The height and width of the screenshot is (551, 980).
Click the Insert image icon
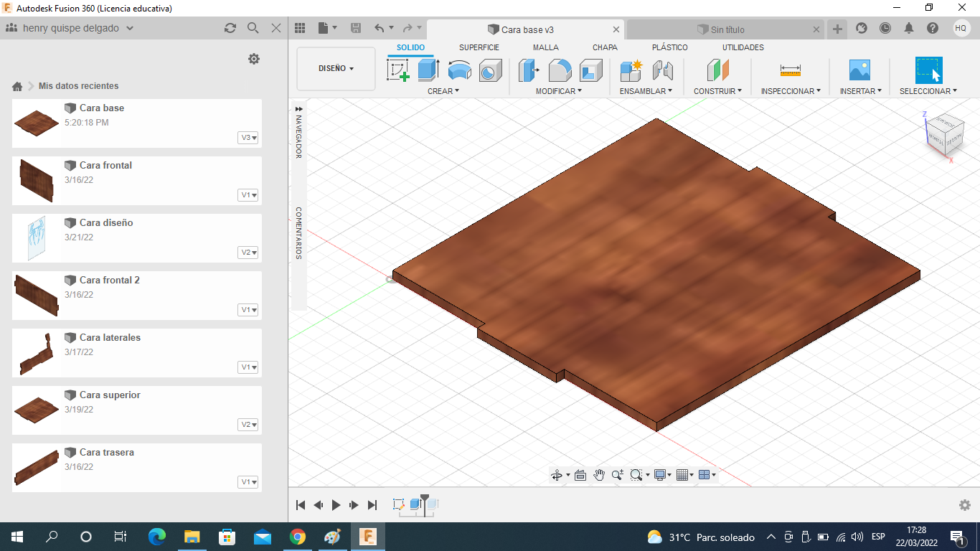[x=859, y=70]
